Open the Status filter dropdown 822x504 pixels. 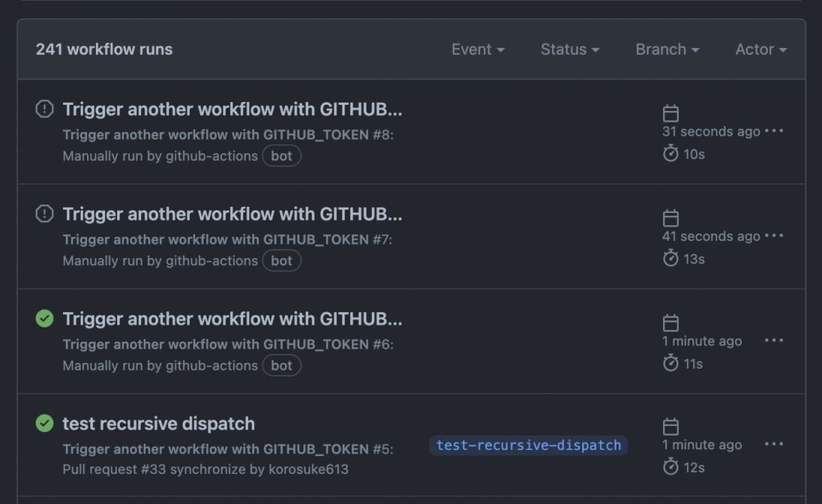pos(569,49)
